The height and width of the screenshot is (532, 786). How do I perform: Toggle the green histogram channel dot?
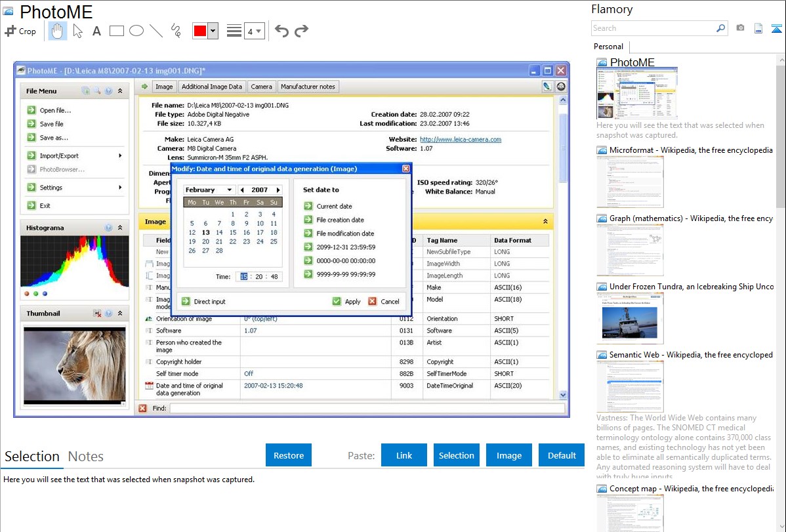point(35,294)
